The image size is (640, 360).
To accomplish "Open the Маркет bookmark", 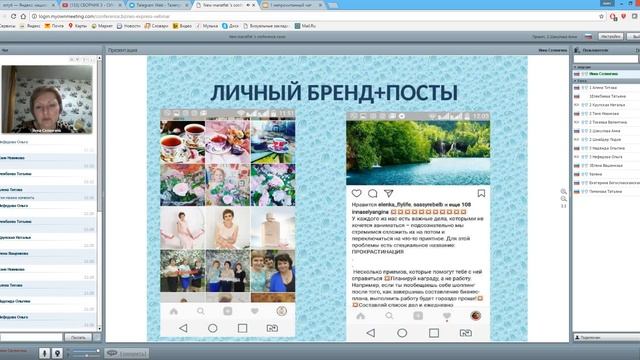I will (x=102, y=26).
